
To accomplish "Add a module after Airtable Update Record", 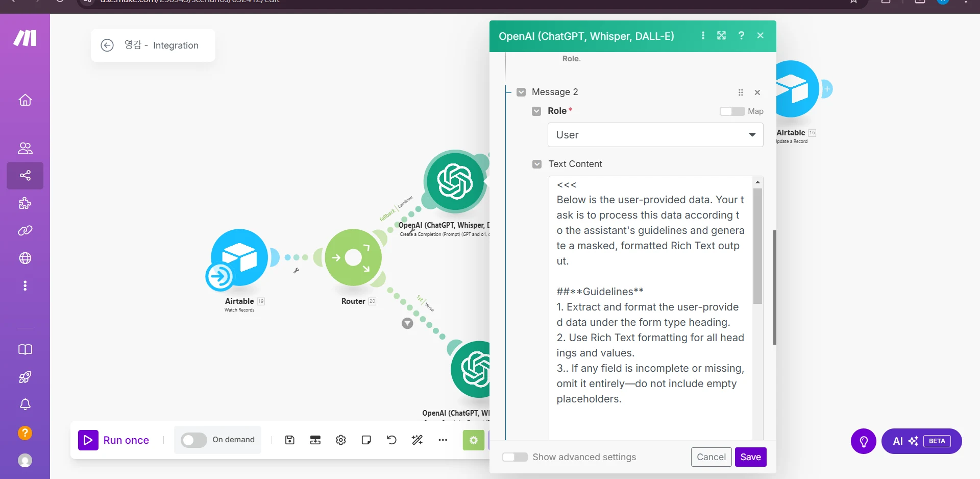I will [x=827, y=89].
